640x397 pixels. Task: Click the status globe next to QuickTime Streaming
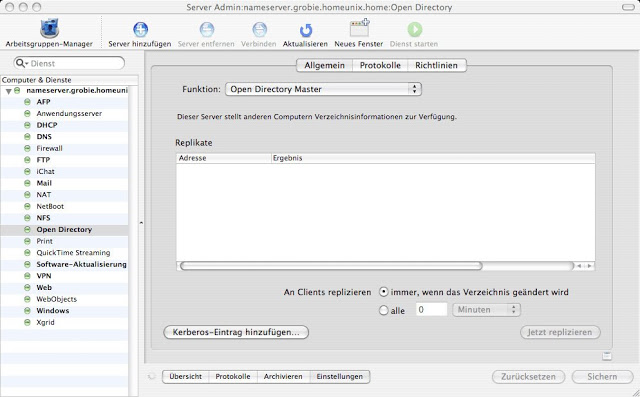pos(27,253)
